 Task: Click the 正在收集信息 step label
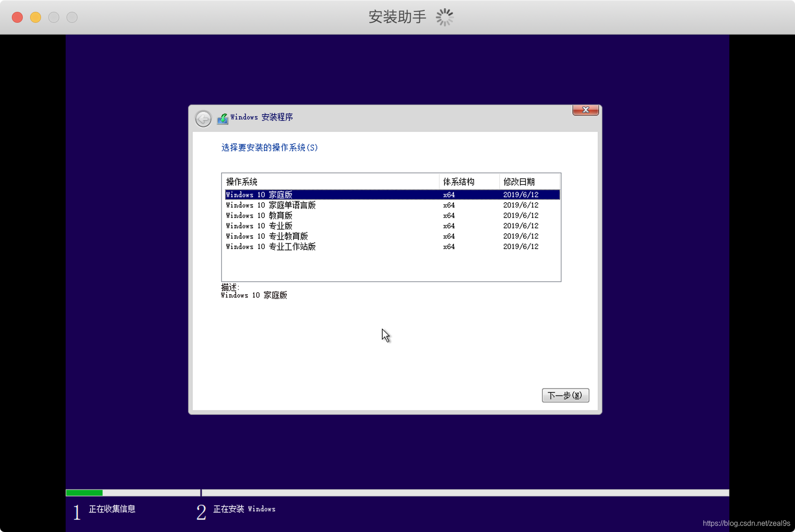[x=112, y=509]
